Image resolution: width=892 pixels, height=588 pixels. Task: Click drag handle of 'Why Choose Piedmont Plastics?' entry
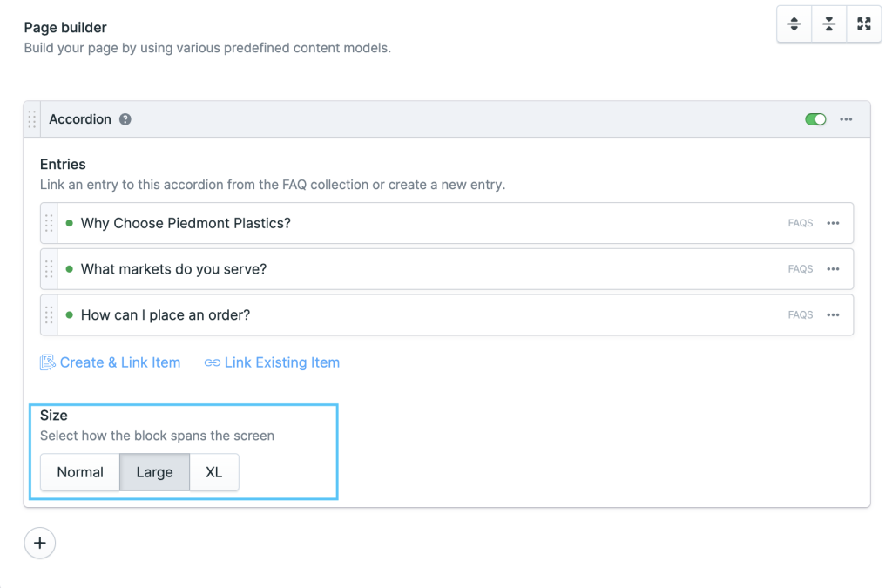(x=49, y=223)
